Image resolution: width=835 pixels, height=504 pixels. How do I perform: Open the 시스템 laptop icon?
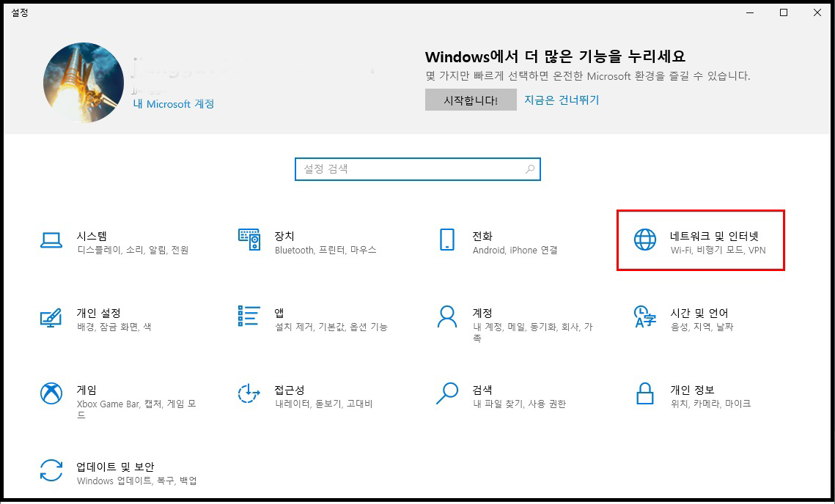click(51, 240)
